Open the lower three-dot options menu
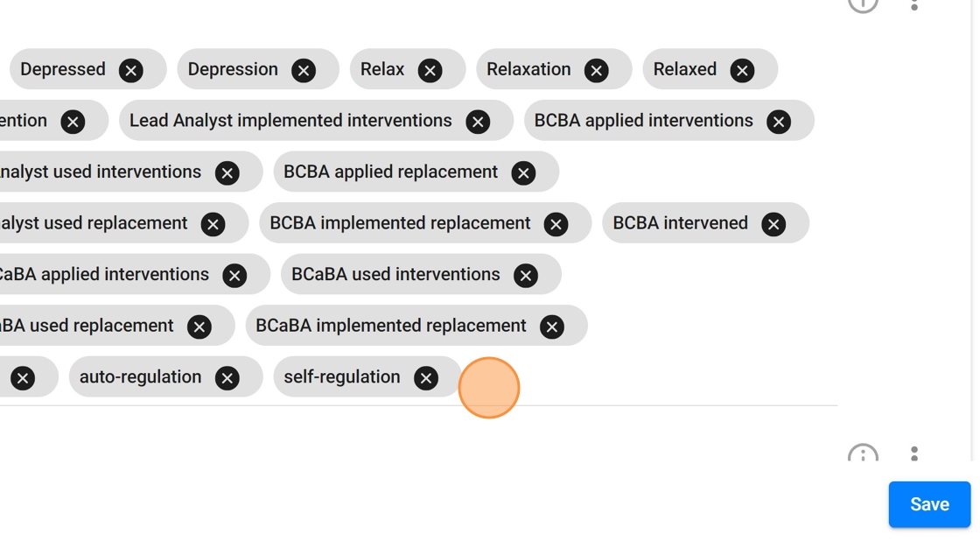The height and width of the screenshot is (548, 980). (x=914, y=453)
